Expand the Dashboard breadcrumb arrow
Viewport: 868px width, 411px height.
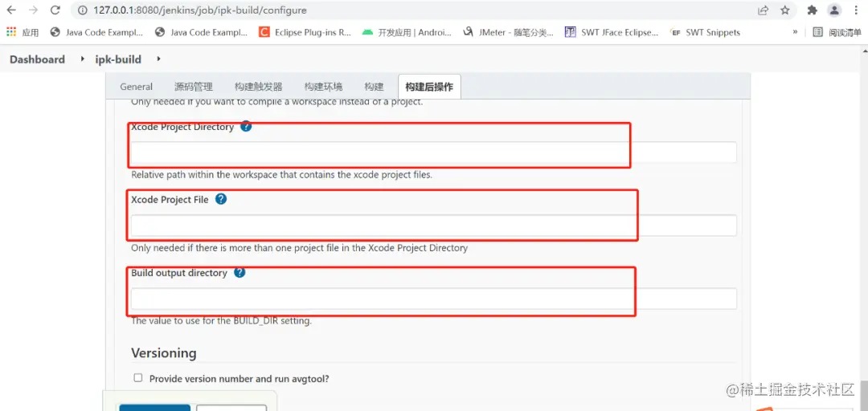point(83,59)
